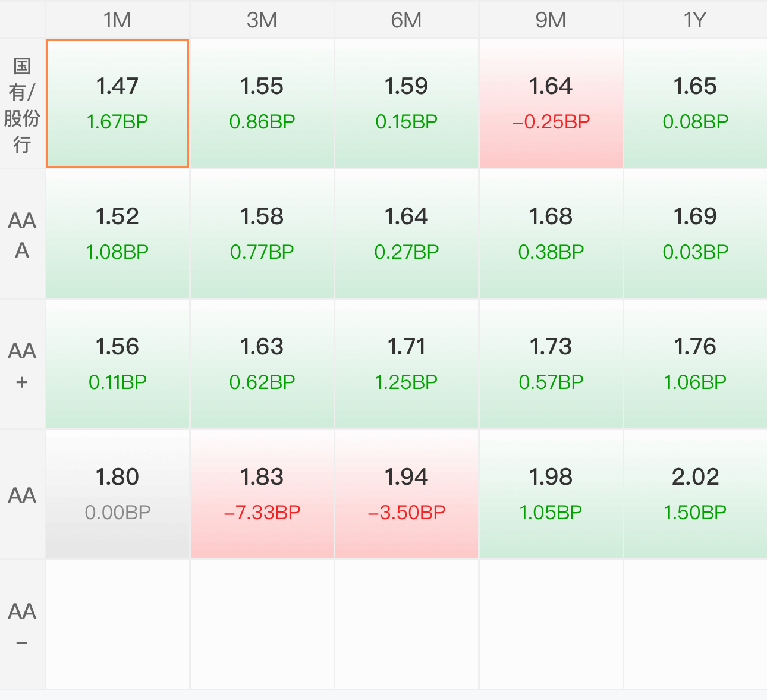Click the empty AA- 1M cell
Screen dimensions: 767x700
pyautogui.click(x=118, y=625)
